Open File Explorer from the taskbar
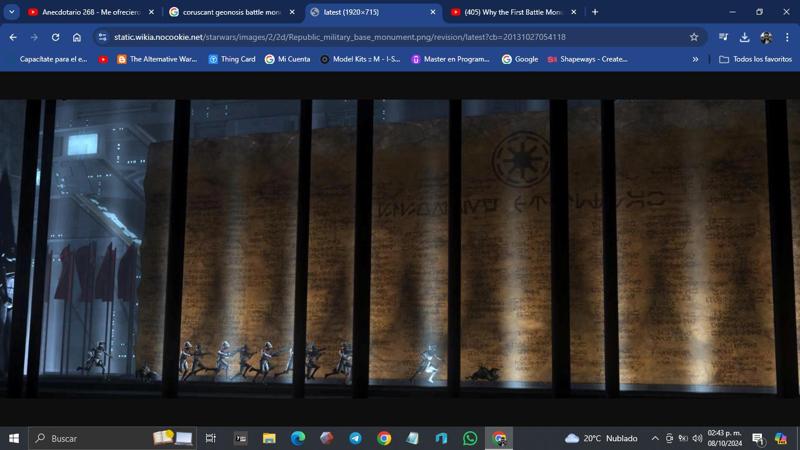Screen dimensions: 800x450 (x=269, y=438)
